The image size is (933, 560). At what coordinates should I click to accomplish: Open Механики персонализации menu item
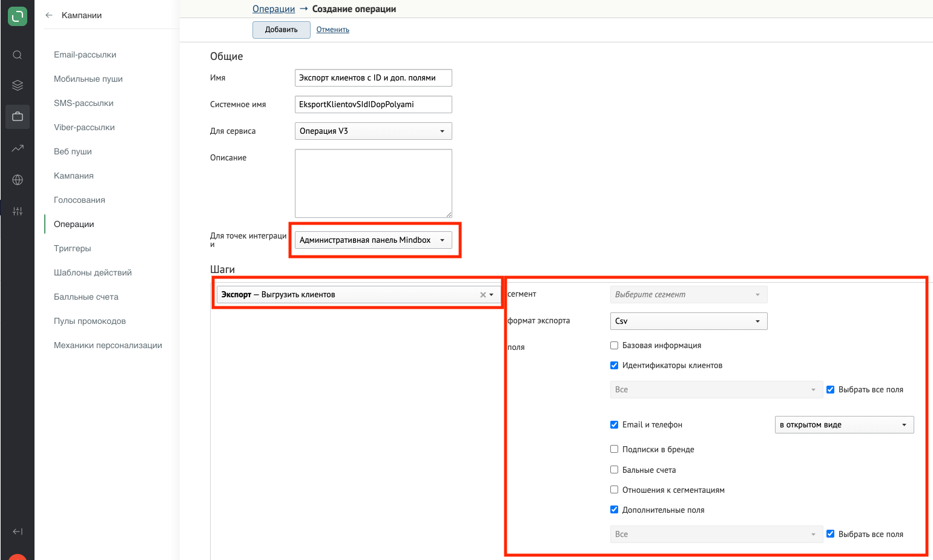point(108,345)
